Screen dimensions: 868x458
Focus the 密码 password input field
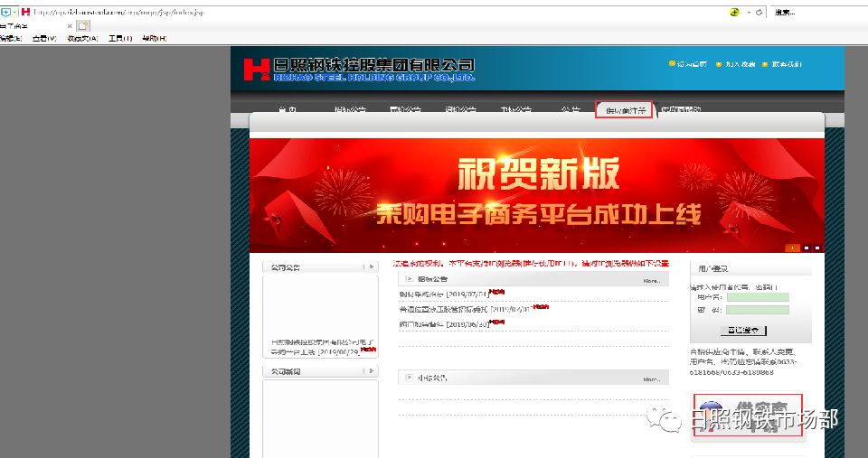[x=758, y=310]
